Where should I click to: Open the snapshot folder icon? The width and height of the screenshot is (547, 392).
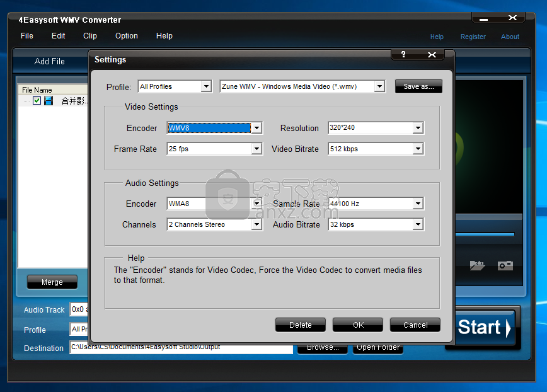coord(477,265)
